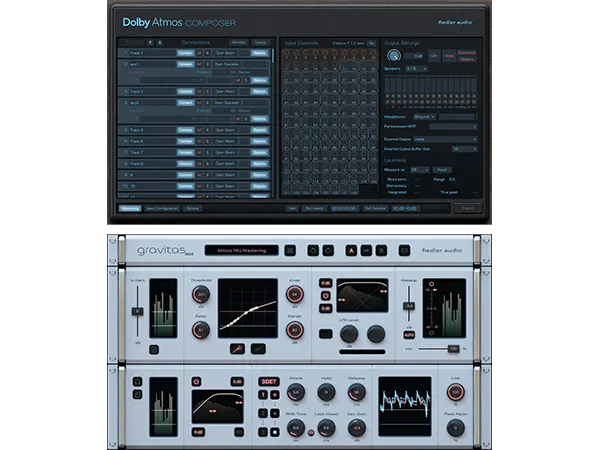Image resolution: width=600 pixels, height=450 pixels.
Task: Open the Personalized HRTF dropdown
Action: [x=453, y=126]
